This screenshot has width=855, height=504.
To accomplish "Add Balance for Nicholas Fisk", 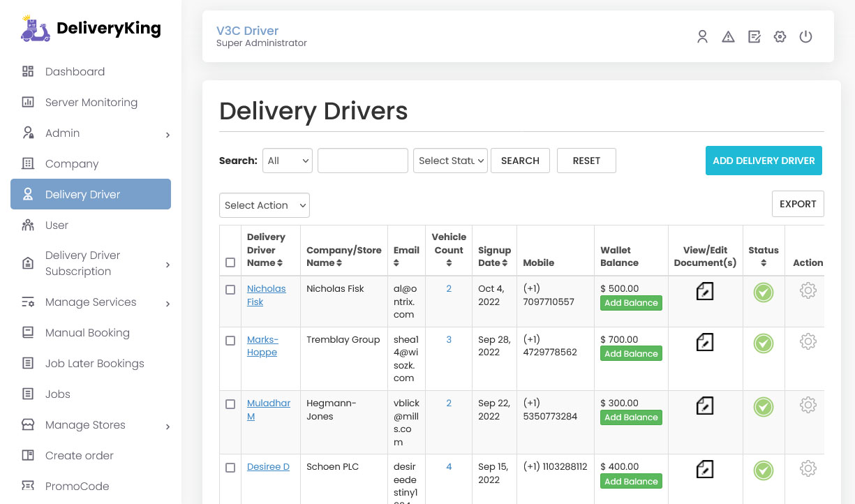I will pos(631,303).
